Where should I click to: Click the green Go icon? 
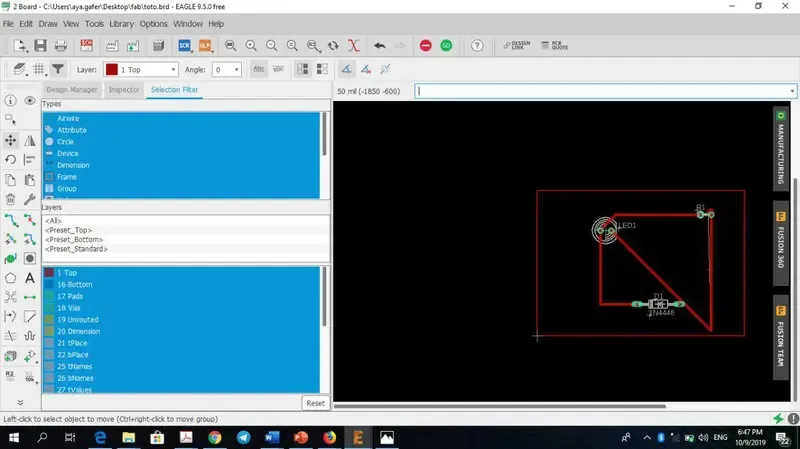[x=446, y=46]
